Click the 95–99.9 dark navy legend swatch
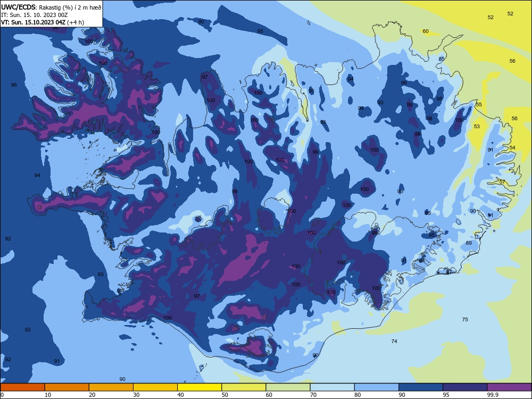532x399 pixels. (465, 387)
